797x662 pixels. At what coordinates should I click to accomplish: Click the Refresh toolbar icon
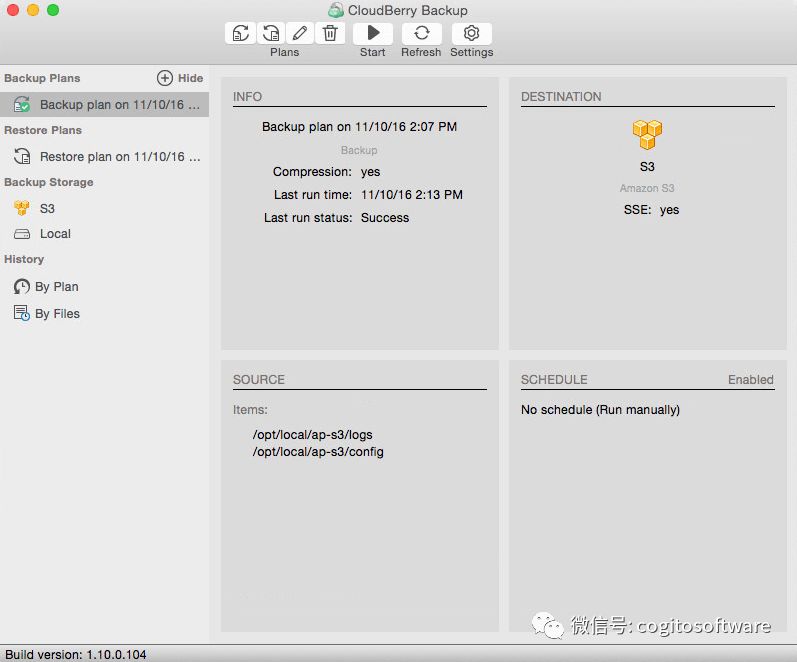point(421,34)
